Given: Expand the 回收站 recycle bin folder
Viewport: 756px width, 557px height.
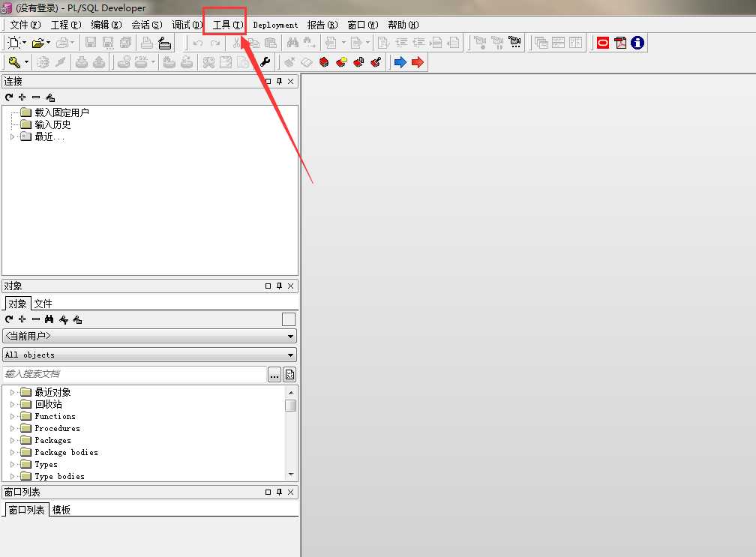Looking at the screenshot, I should click(13, 404).
